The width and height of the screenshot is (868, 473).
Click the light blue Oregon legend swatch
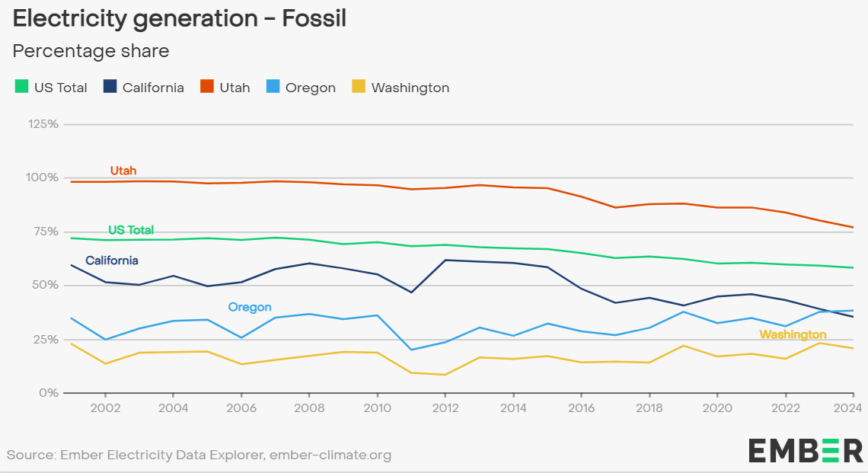pos(273,87)
